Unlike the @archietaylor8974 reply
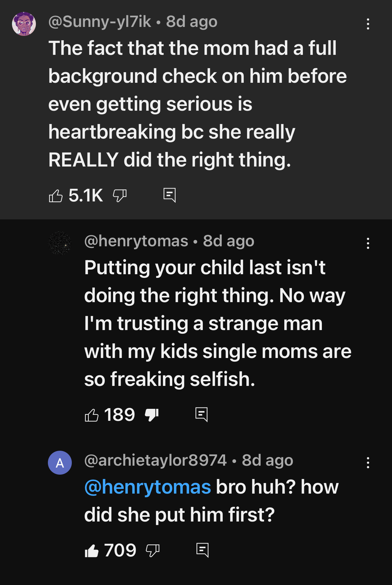 tap(92, 550)
